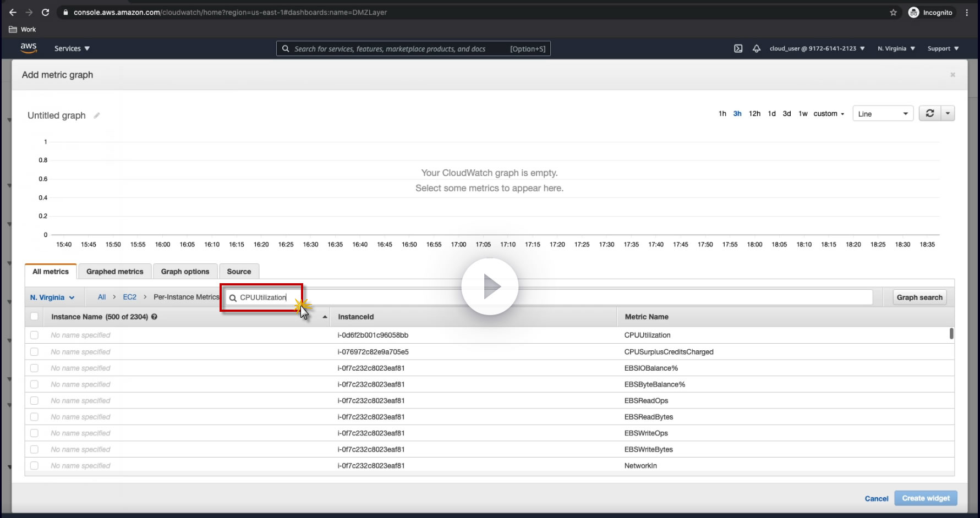This screenshot has height=518, width=980.
Task: Edit the Untitled graph title pencil
Action: [97, 115]
